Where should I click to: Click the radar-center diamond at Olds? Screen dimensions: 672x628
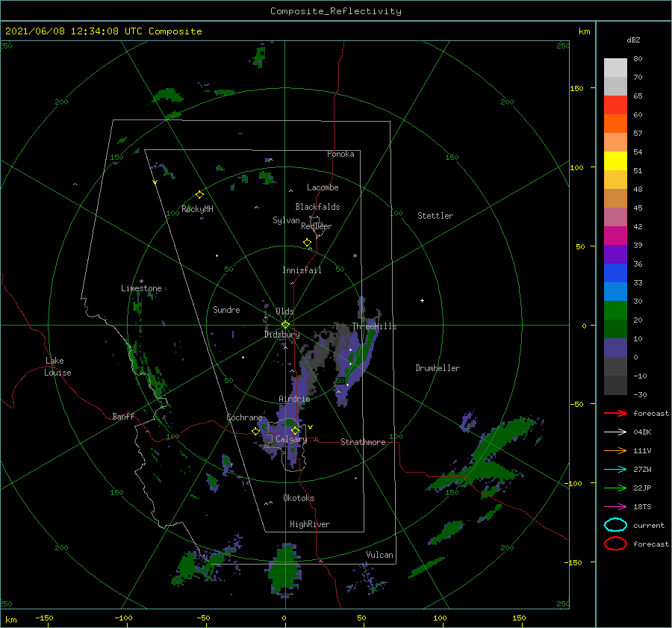pyautogui.click(x=285, y=325)
